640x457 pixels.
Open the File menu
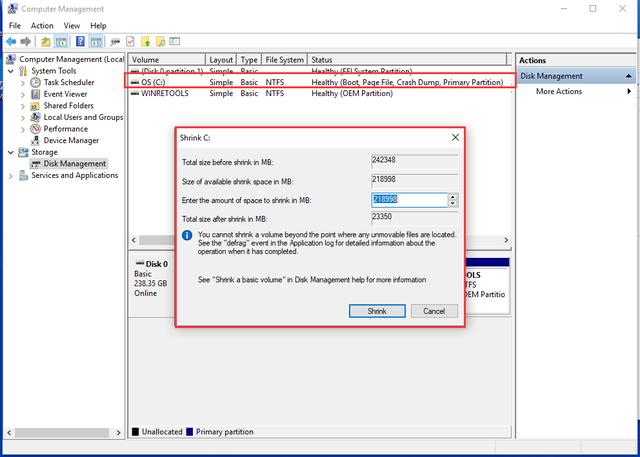pyautogui.click(x=15, y=26)
